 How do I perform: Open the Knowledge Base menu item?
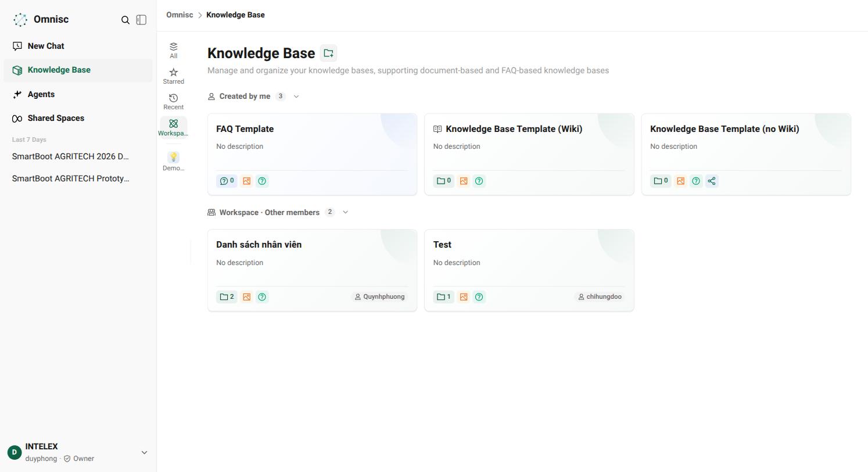point(78,70)
